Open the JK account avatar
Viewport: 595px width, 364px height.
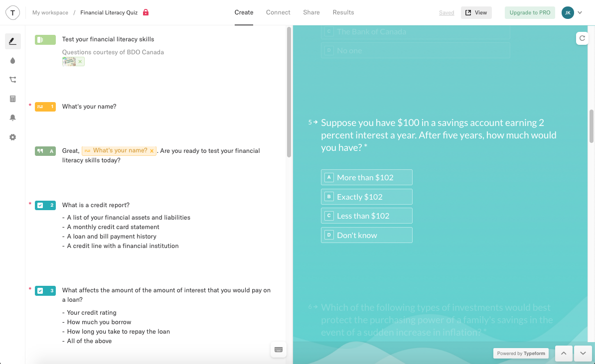568,12
